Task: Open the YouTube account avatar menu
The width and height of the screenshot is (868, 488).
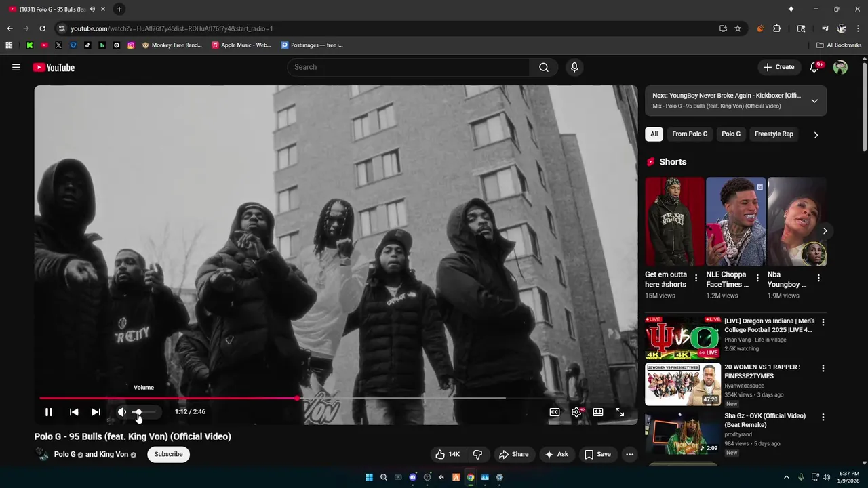Action: (840, 67)
